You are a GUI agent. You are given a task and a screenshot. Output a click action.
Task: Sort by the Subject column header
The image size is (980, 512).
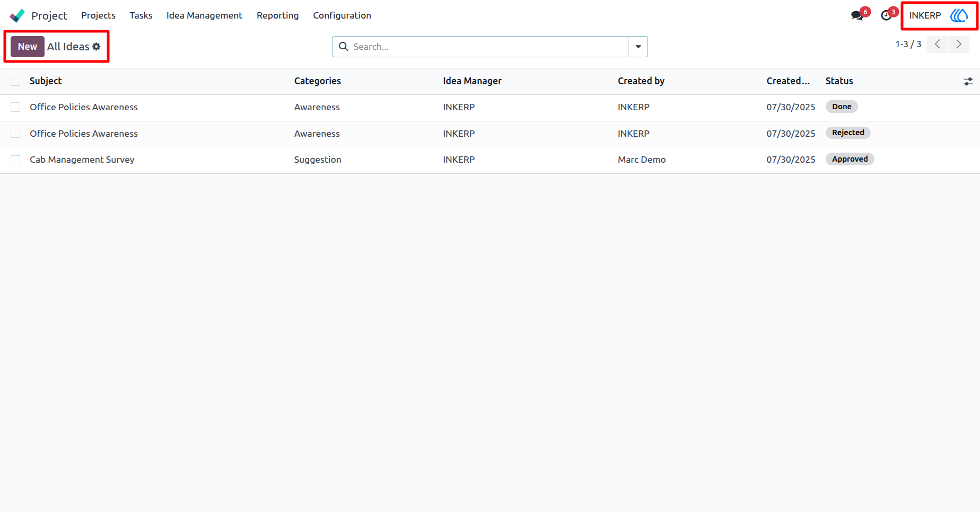click(46, 81)
